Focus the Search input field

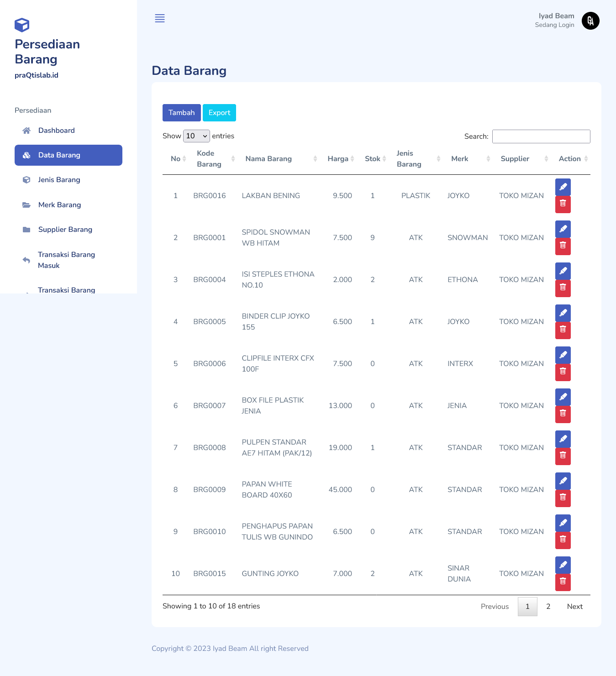(541, 136)
